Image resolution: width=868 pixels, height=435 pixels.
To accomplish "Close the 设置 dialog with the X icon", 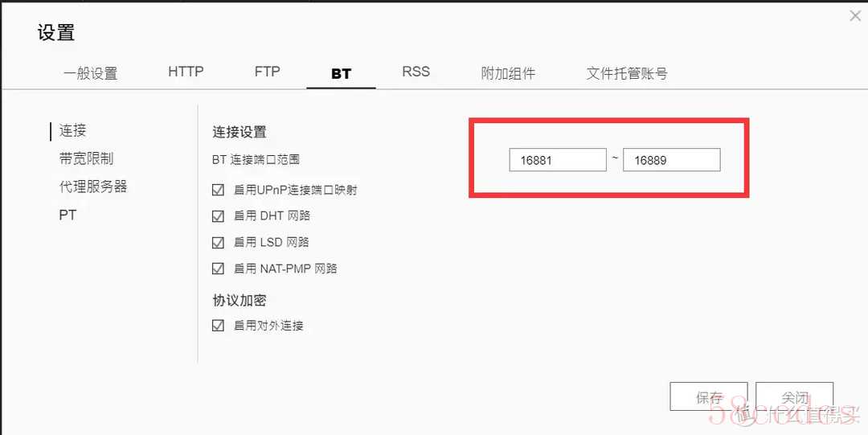I will pos(856,17).
